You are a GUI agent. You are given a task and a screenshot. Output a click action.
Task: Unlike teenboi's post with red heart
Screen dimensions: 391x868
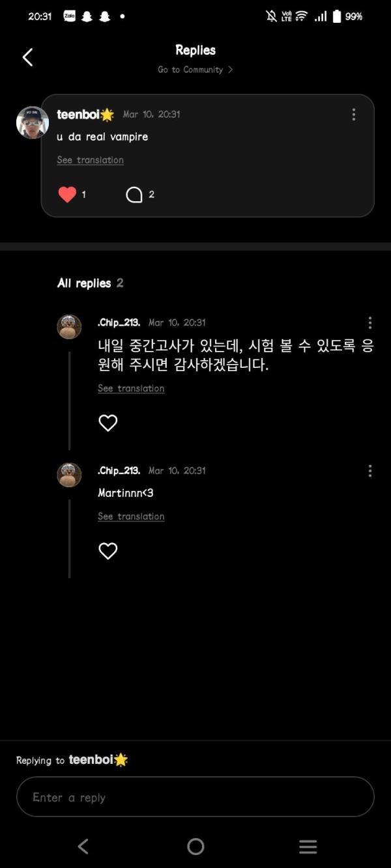point(68,195)
